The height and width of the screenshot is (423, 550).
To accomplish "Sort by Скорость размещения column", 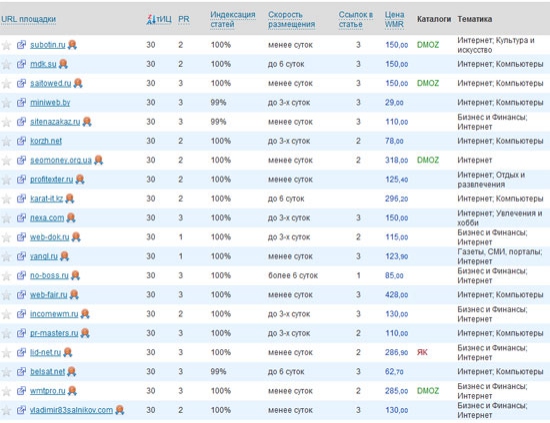I will (x=291, y=20).
